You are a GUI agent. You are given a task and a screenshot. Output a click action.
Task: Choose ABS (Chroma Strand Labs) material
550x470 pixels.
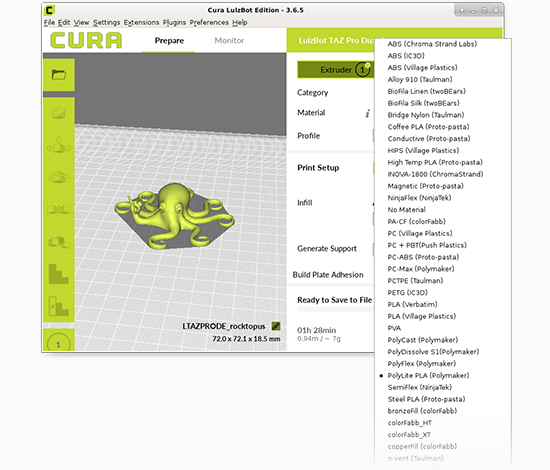[443, 44]
